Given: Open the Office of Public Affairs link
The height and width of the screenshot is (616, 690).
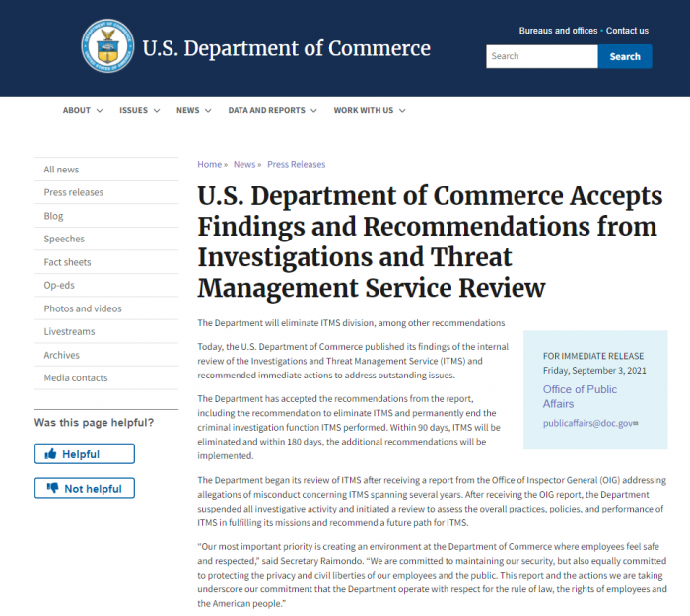Looking at the screenshot, I should pyautogui.click(x=580, y=396).
